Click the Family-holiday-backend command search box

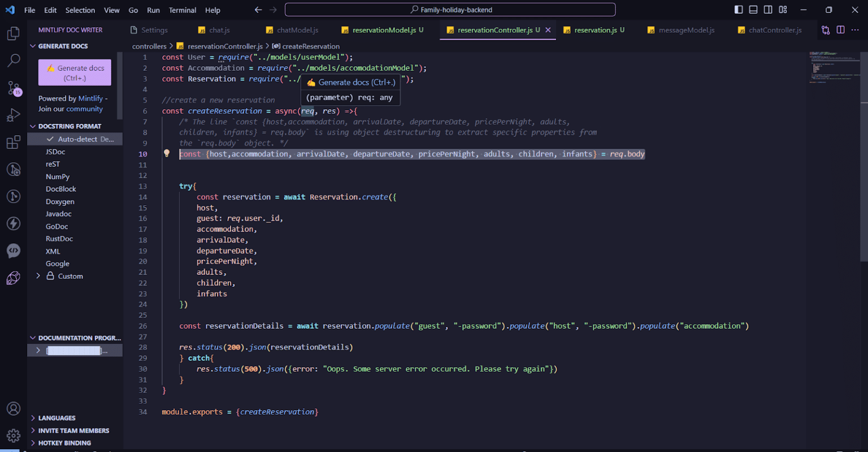coord(450,10)
